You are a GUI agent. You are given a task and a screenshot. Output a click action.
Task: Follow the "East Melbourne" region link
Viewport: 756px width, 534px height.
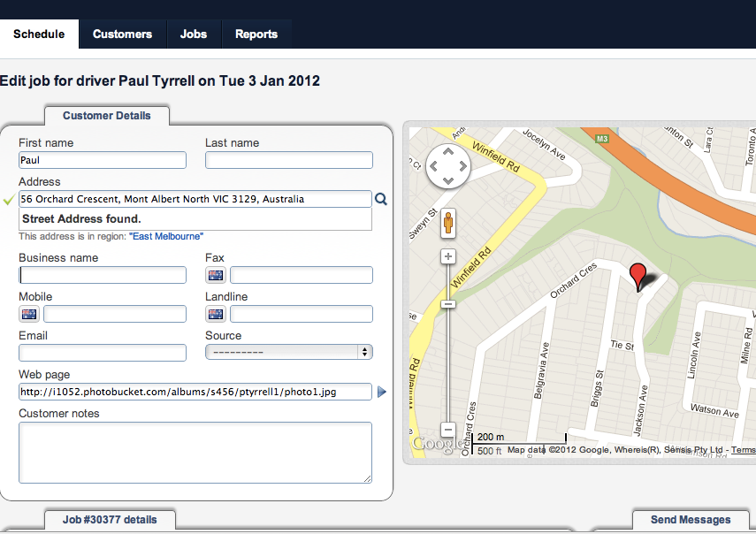pos(166,236)
